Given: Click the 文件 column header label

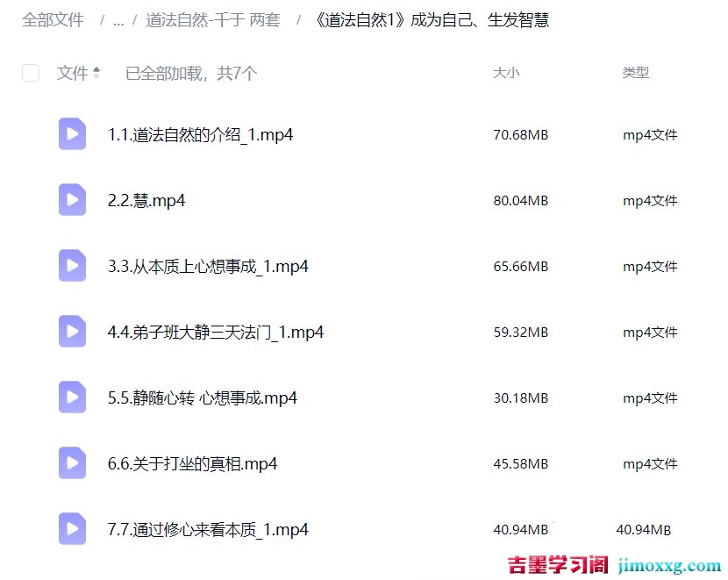Looking at the screenshot, I should point(72,73).
